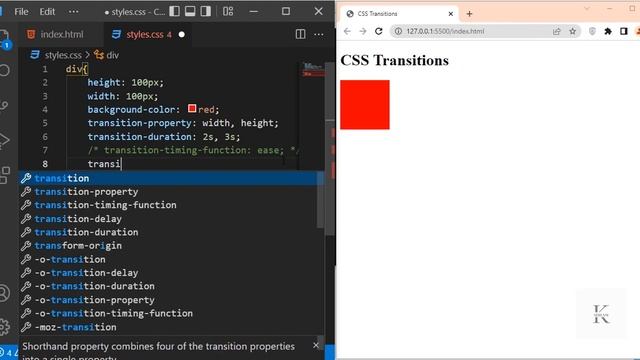The image size is (640, 360).
Task: Open the File menu
Action: point(21,11)
